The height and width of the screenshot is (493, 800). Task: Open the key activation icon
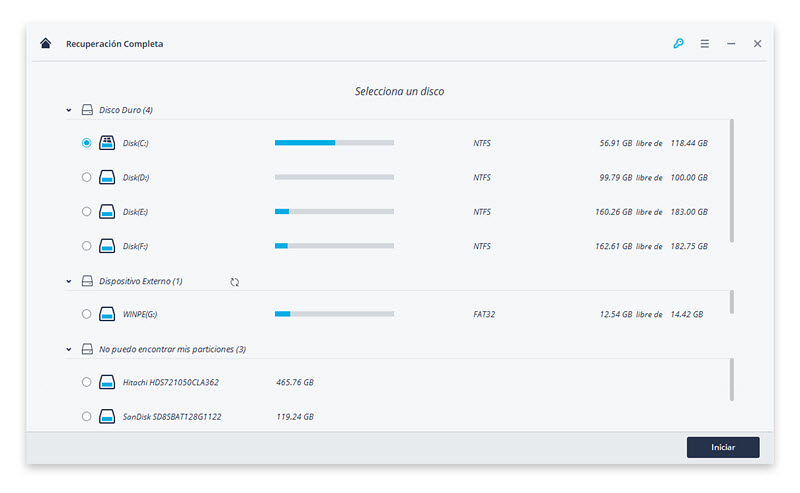[x=678, y=43]
